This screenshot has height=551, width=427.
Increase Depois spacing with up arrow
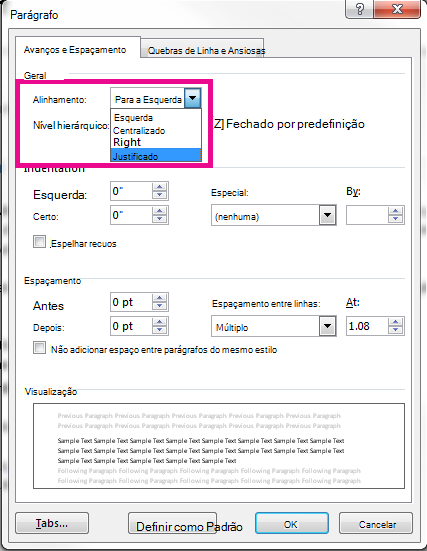tap(160, 322)
